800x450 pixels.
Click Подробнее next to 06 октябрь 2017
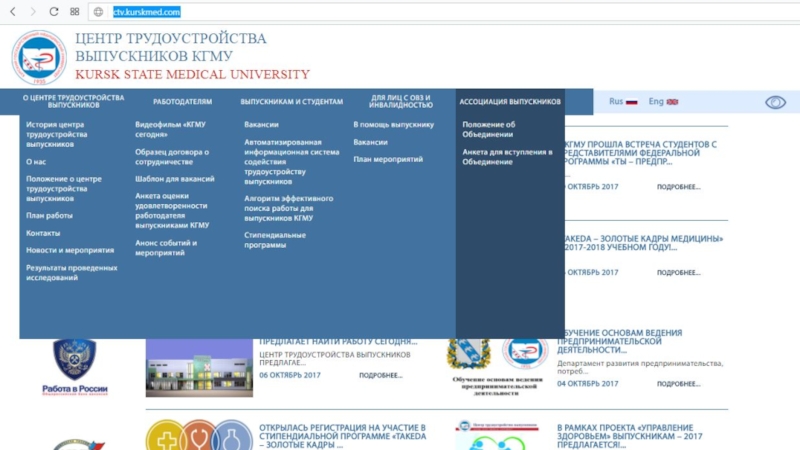click(x=380, y=375)
